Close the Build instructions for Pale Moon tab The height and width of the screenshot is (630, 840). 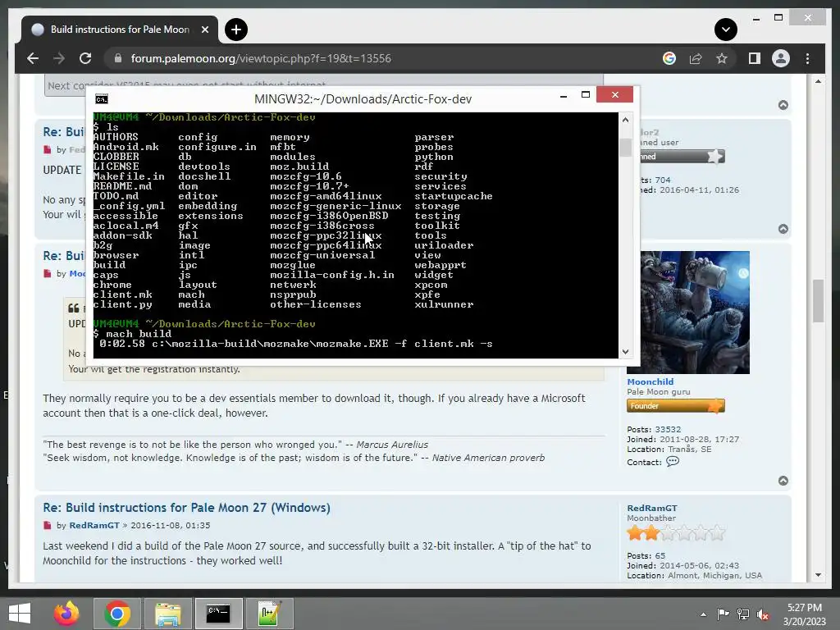pyautogui.click(x=204, y=30)
